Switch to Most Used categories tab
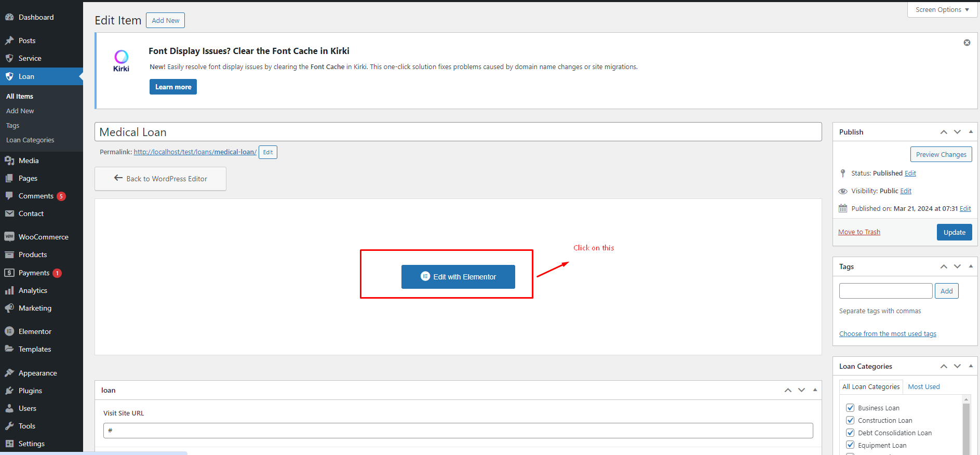The image size is (980, 455). [924, 387]
